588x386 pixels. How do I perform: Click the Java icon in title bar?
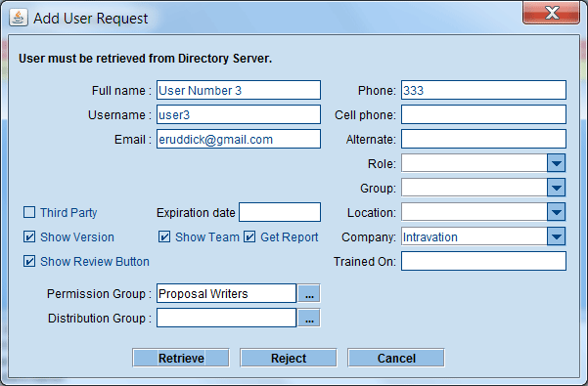click(18, 18)
